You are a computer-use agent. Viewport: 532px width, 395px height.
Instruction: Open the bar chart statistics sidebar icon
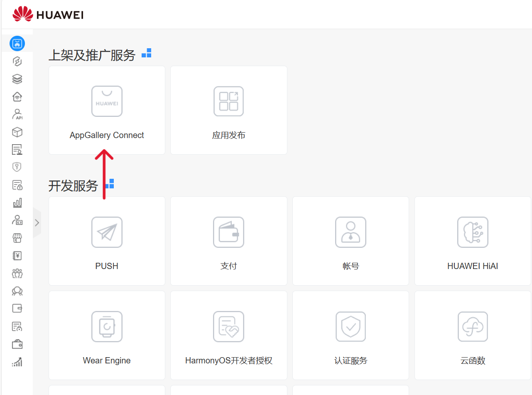[17, 202]
